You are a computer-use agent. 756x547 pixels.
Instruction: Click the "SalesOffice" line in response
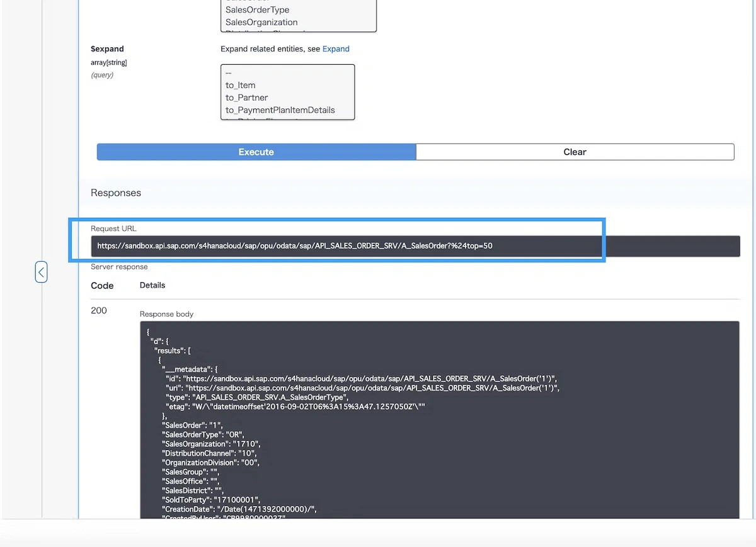(191, 482)
